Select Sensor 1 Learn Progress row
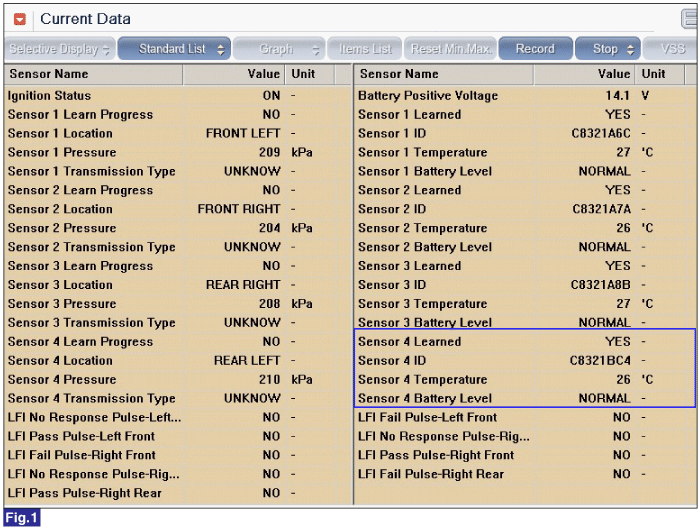 [179, 115]
